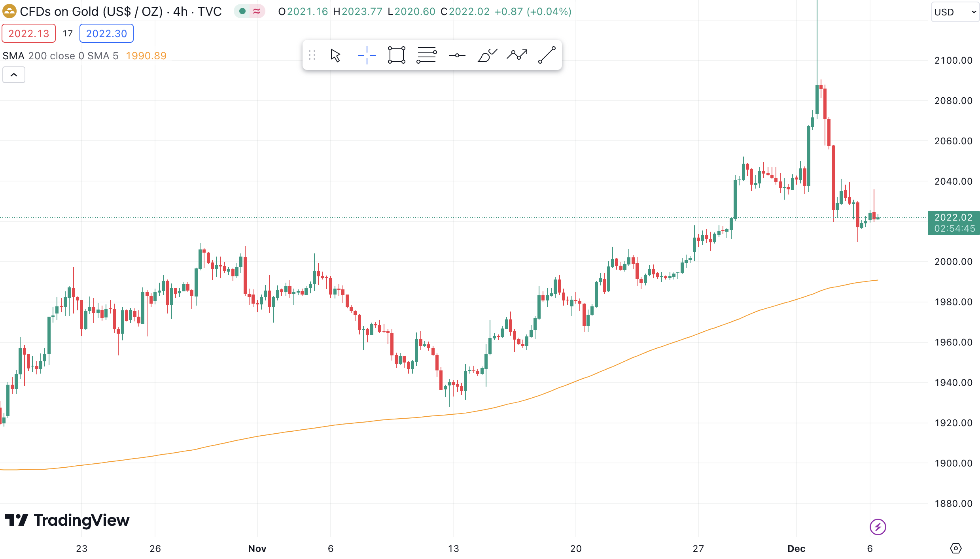This screenshot has height=559, width=980.
Task: Click the Nov date axis label
Action: [257, 549]
